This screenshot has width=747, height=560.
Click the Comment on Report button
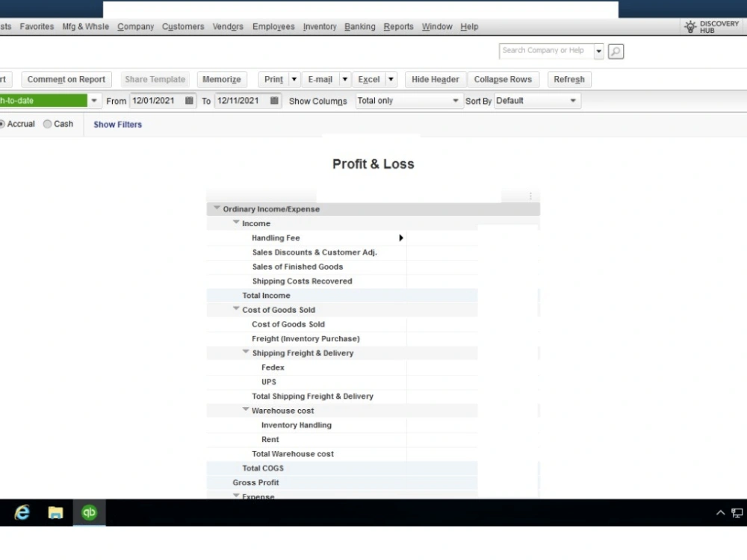(x=66, y=79)
